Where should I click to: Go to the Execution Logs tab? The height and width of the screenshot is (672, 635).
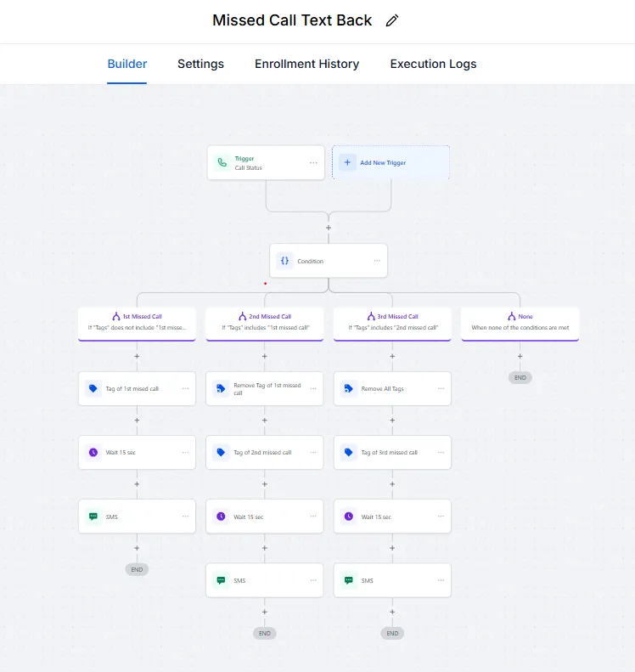coord(433,64)
